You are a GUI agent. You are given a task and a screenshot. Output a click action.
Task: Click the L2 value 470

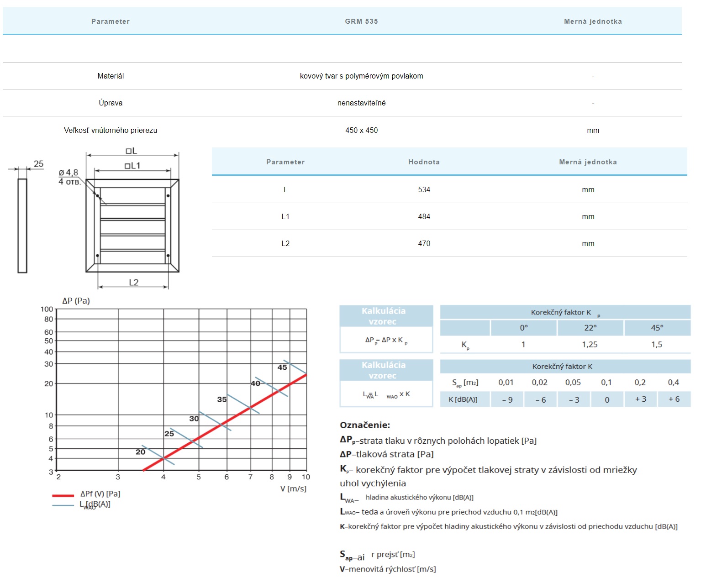click(424, 244)
